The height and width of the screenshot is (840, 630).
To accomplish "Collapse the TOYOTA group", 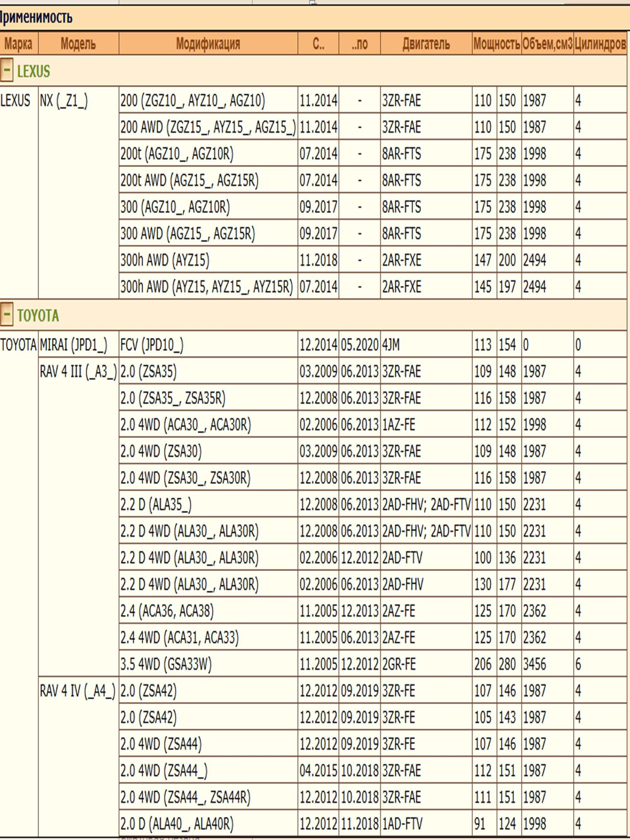I will click(7, 314).
